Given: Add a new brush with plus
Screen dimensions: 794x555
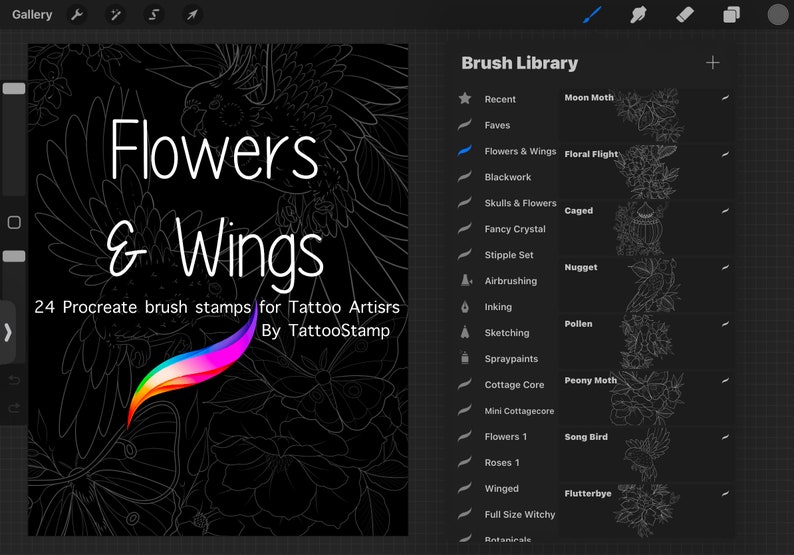Looking at the screenshot, I should click(x=712, y=63).
